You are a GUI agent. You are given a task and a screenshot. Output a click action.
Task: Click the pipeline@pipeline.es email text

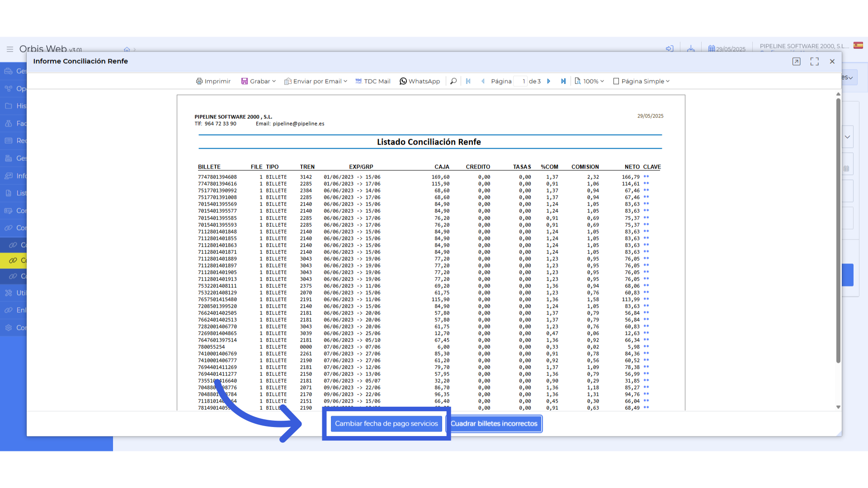[x=298, y=124]
